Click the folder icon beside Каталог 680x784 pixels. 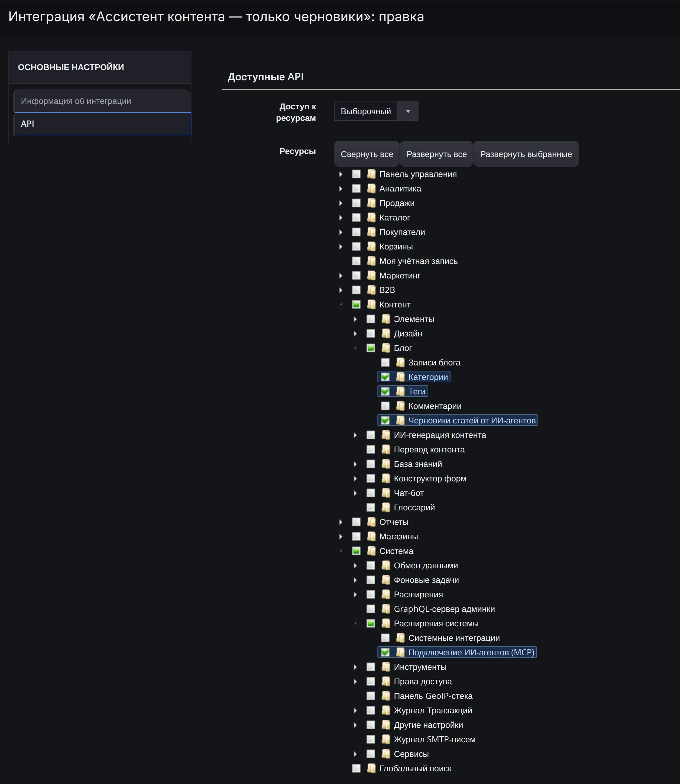371,217
